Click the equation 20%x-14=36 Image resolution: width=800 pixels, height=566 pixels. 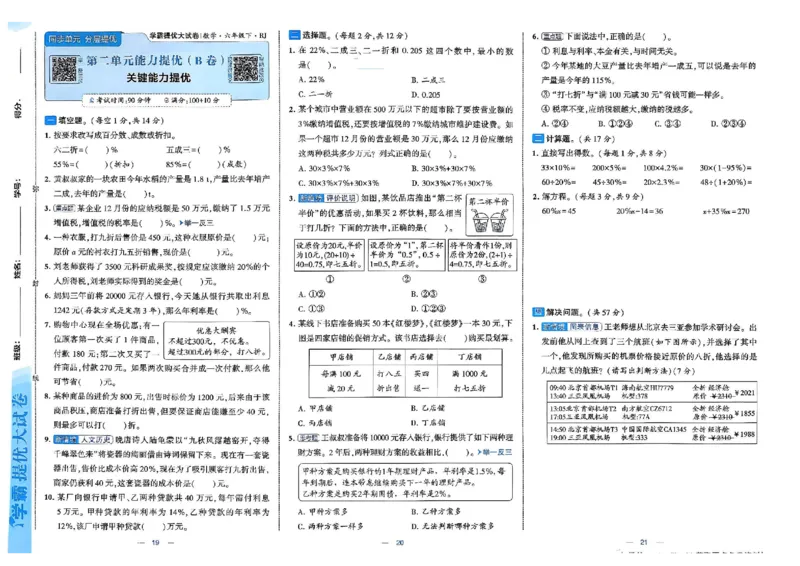tap(639, 211)
